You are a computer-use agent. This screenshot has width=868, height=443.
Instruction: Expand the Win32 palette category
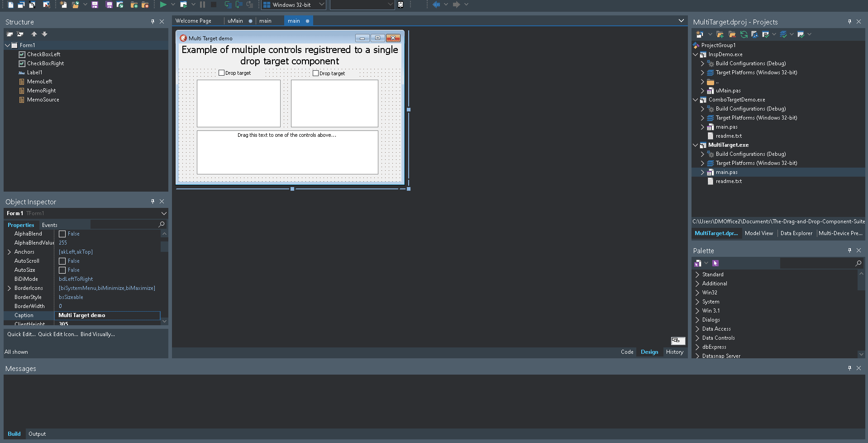[x=697, y=293]
